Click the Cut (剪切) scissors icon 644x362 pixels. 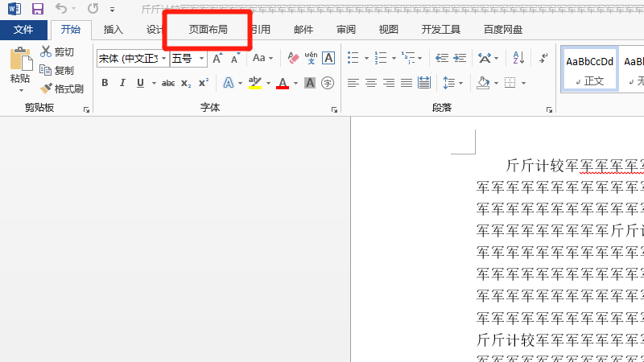coord(47,52)
